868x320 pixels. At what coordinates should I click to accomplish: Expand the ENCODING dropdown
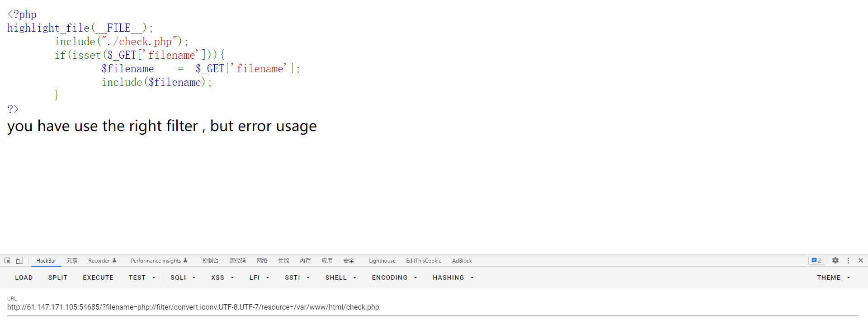(394, 278)
